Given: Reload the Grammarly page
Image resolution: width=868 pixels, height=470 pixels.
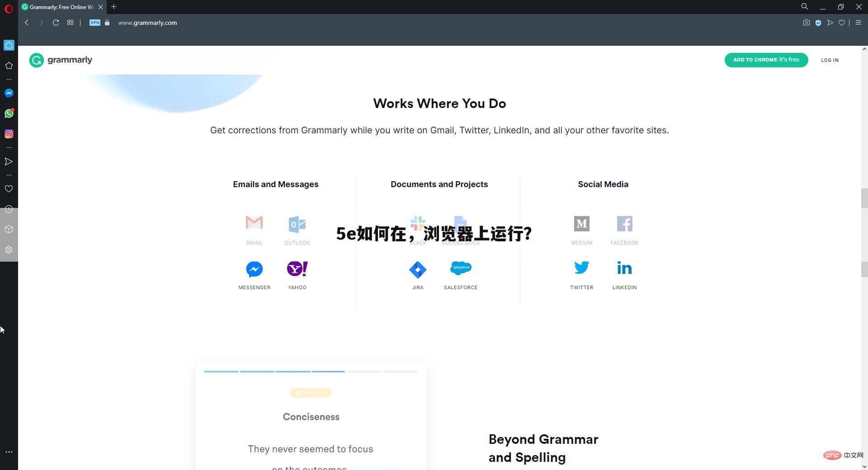Looking at the screenshot, I should 56,23.
